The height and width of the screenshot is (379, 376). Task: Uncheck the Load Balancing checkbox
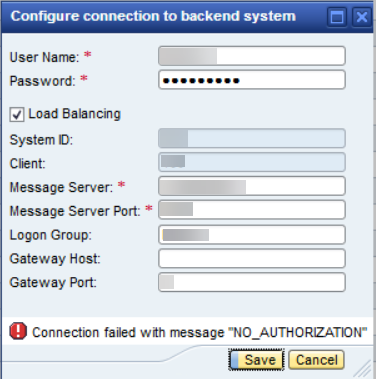coord(17,115)
